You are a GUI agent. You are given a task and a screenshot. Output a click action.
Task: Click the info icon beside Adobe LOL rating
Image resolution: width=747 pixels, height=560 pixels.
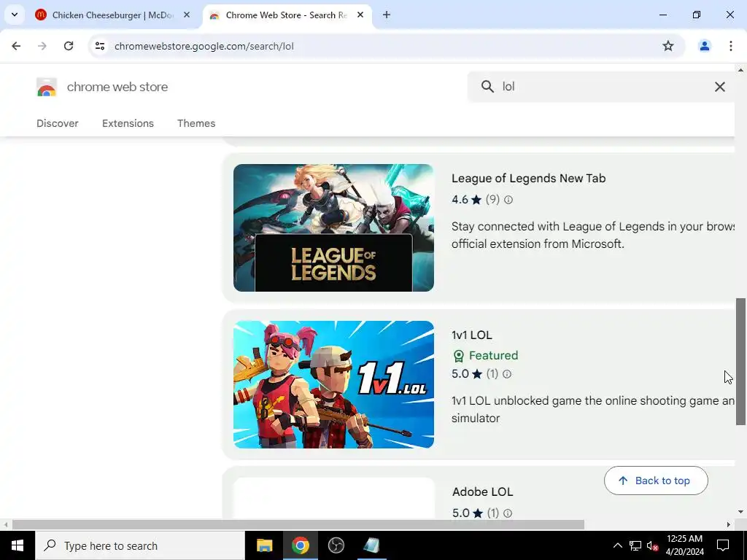[x=508, y=513]
